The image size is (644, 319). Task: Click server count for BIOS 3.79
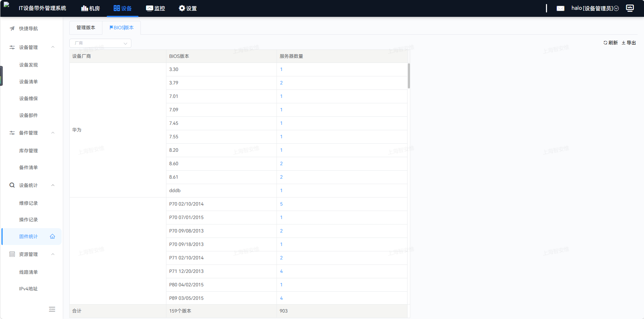(x=281, y=83)
